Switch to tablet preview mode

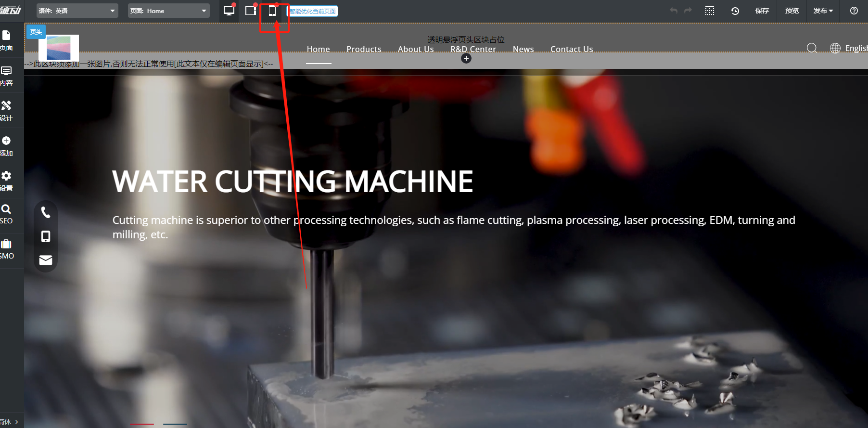pyautogui.click(x=251, y=11)
